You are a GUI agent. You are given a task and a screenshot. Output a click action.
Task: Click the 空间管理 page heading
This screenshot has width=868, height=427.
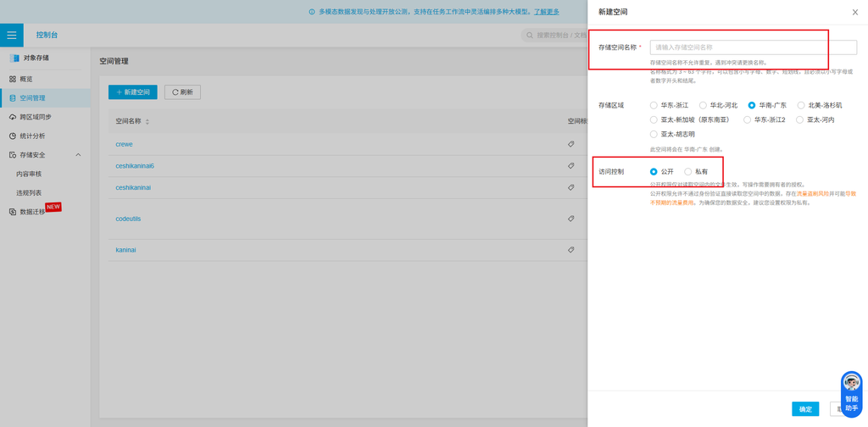pyautogui.click(x=114, y=61)
